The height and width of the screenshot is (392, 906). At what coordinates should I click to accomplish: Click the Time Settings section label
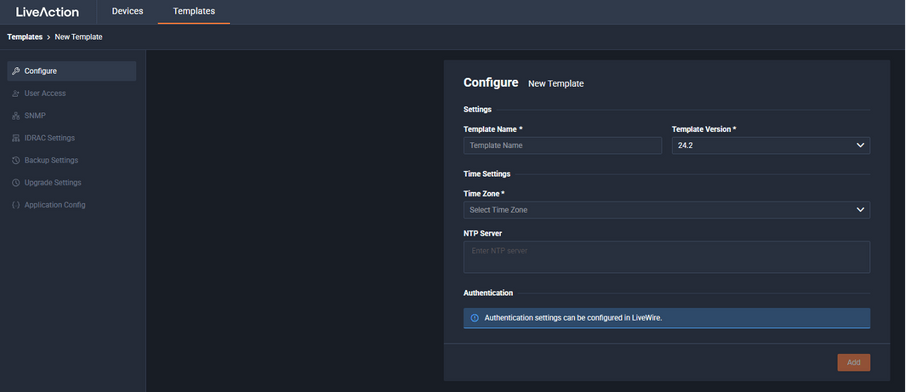tap(487, 174)
